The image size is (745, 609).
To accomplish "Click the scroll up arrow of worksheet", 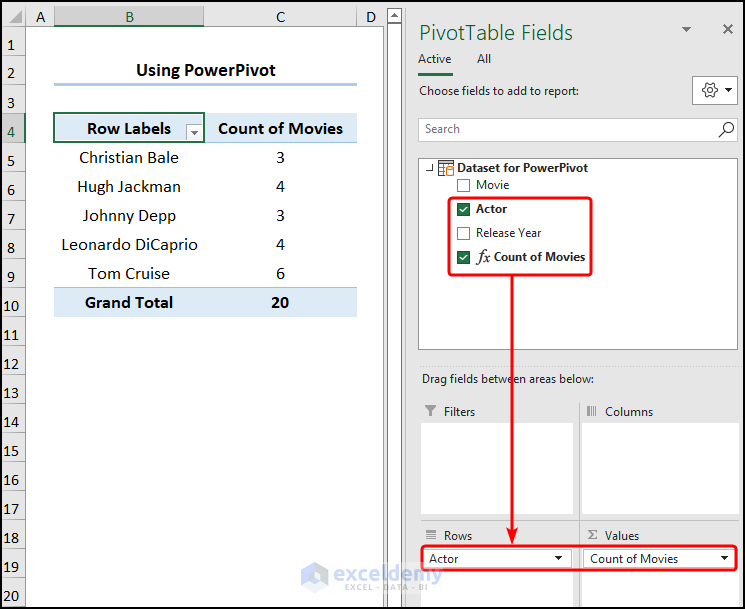I will [394, 16].
